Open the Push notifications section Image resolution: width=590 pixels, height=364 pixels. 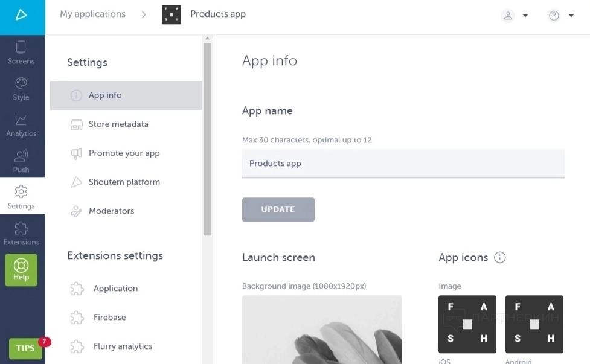22,161
